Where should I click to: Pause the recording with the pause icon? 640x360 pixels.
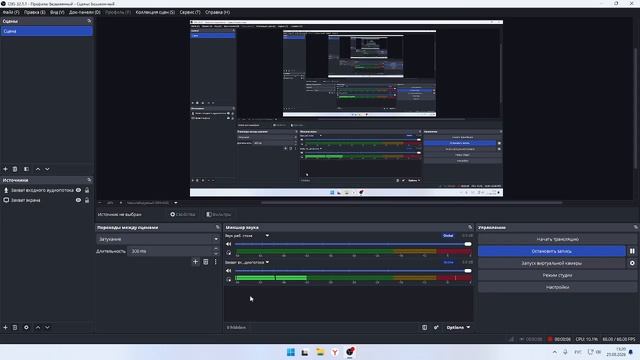(632, 251)
